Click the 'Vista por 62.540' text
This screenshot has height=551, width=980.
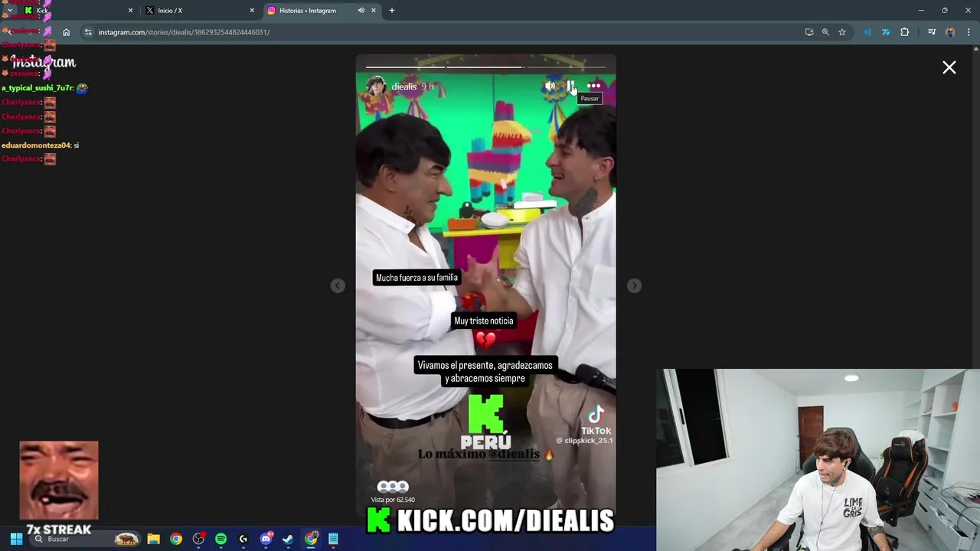coord(394,500)
